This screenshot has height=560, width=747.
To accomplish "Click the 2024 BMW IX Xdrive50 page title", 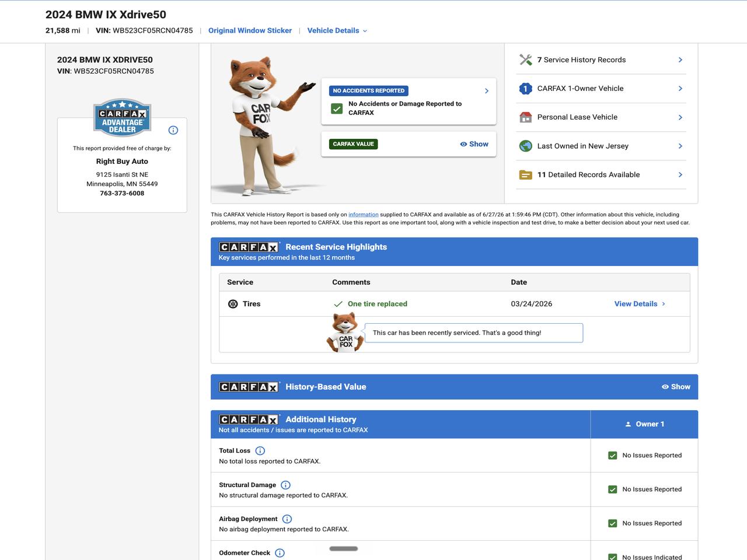I will point(106,15).
